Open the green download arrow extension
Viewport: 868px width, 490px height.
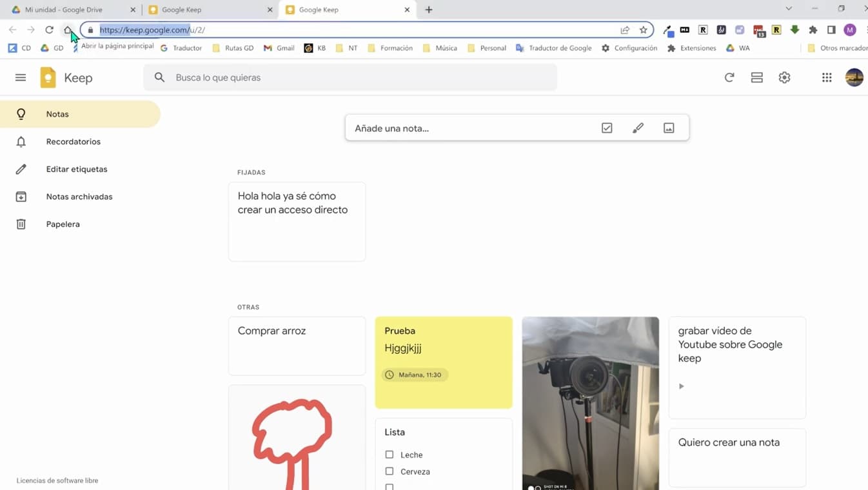coord(794,30)
